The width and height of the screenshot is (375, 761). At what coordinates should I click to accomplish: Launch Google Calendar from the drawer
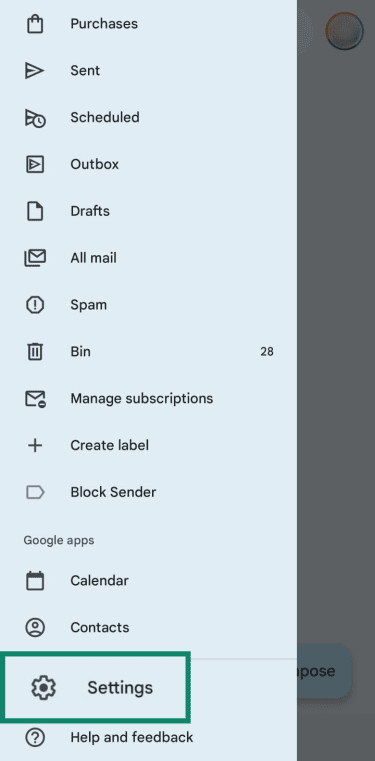[148, 580]
